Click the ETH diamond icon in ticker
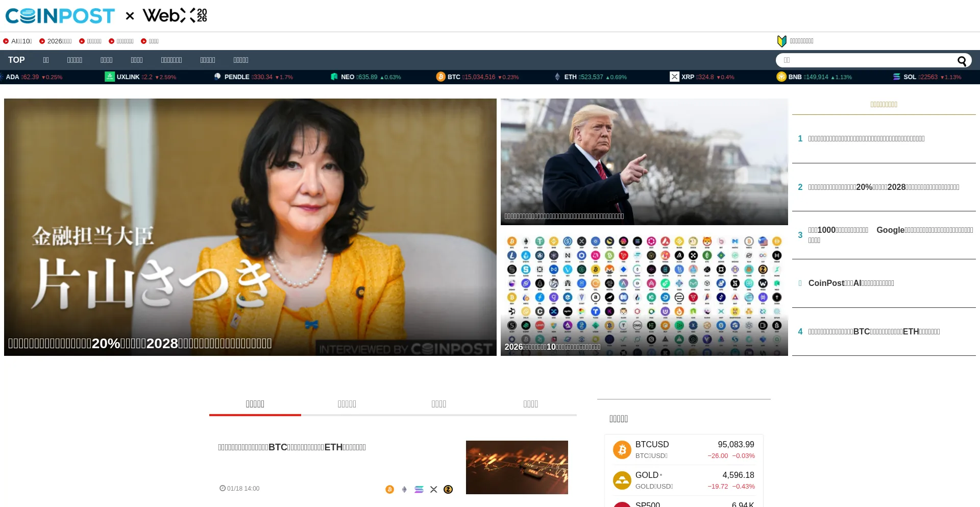 (x=557, y=77)
